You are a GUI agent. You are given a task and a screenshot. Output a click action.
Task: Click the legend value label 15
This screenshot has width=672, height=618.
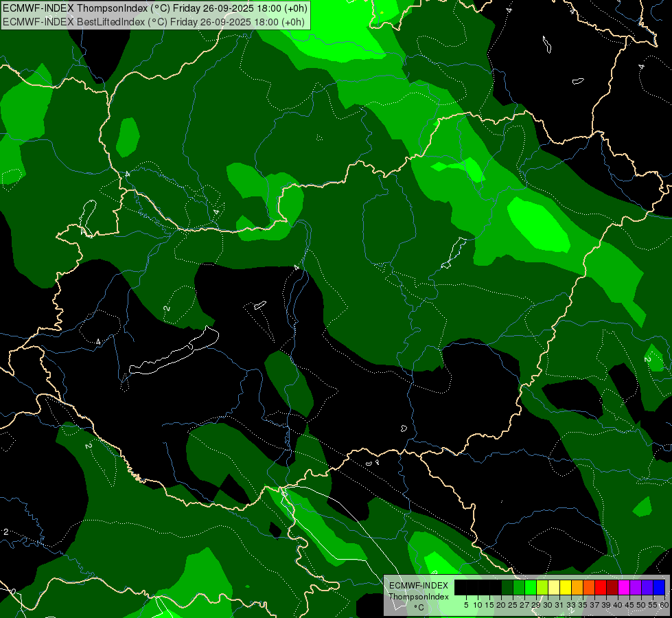pyautogui.click(x=490, y=605)
